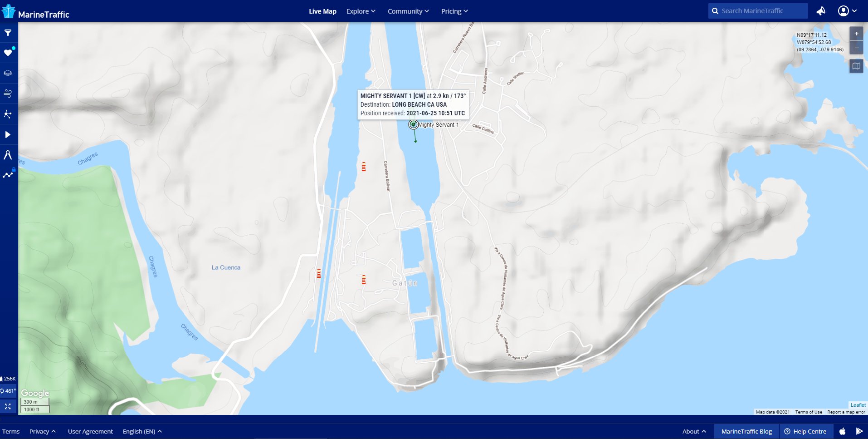Open the map layers icon in sidebar
868x439 pixels.
8,73
